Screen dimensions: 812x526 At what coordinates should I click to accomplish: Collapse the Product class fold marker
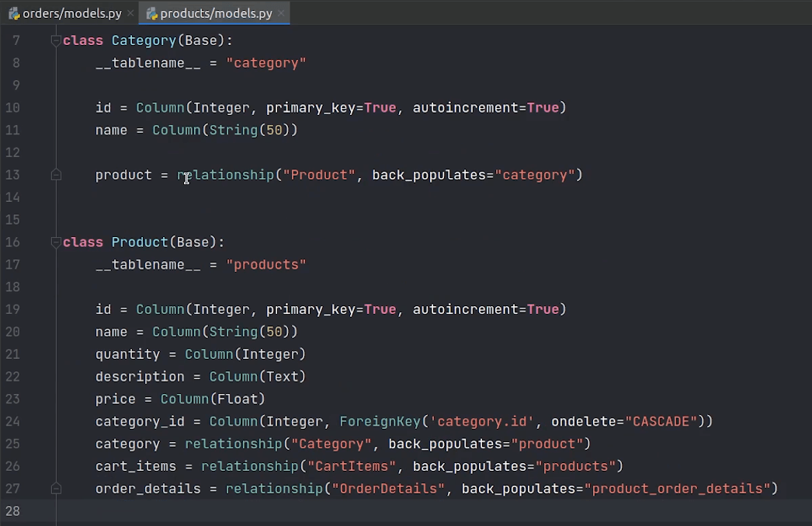tap(56, 242)
